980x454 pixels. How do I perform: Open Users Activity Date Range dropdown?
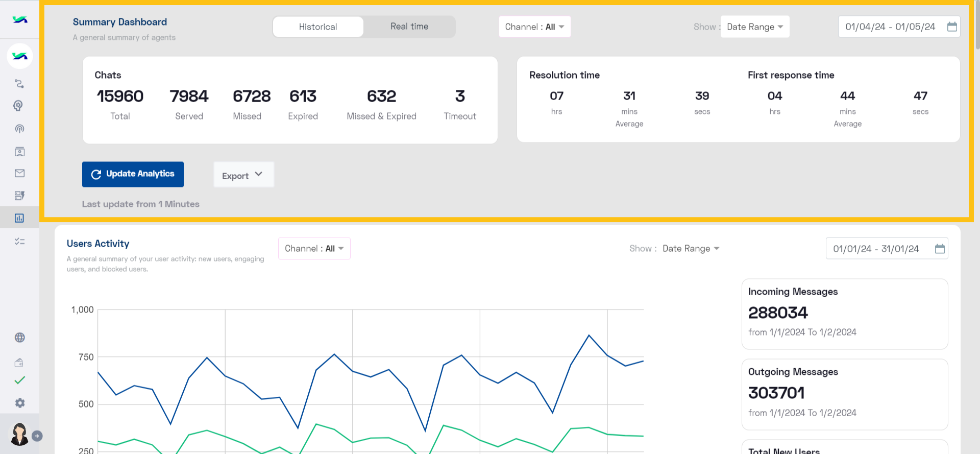pos(691,249)
